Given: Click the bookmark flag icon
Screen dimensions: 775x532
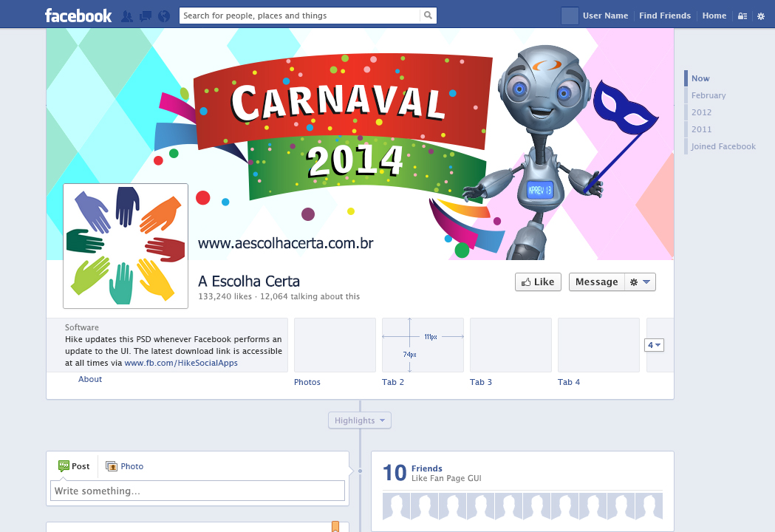Looking at the screenshot, I should point(335,526).
